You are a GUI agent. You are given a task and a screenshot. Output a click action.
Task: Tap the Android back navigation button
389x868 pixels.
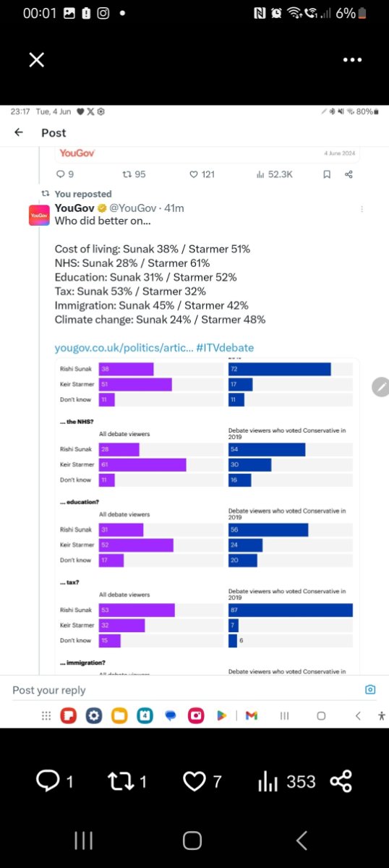pos(302,840)
